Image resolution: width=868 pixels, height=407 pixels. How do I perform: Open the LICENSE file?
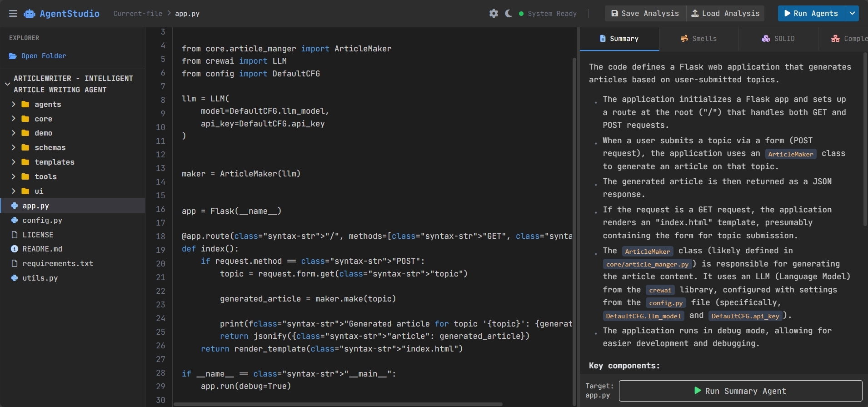(73, 235)
